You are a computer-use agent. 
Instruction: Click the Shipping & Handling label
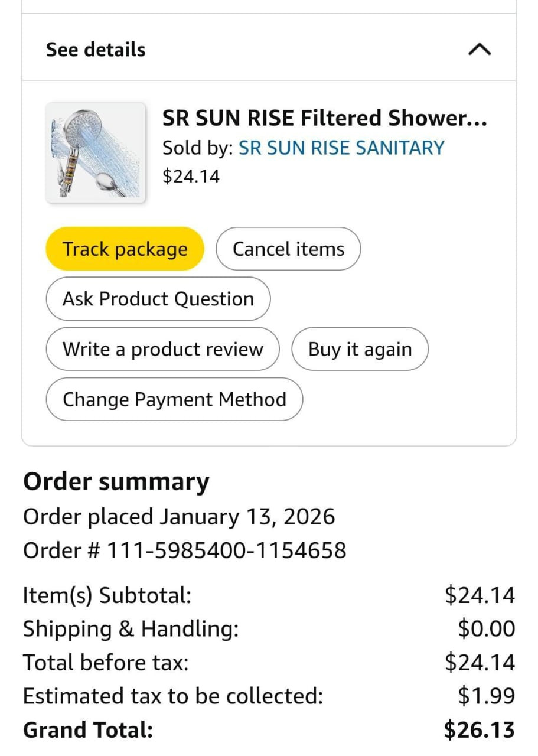(131, 629)
